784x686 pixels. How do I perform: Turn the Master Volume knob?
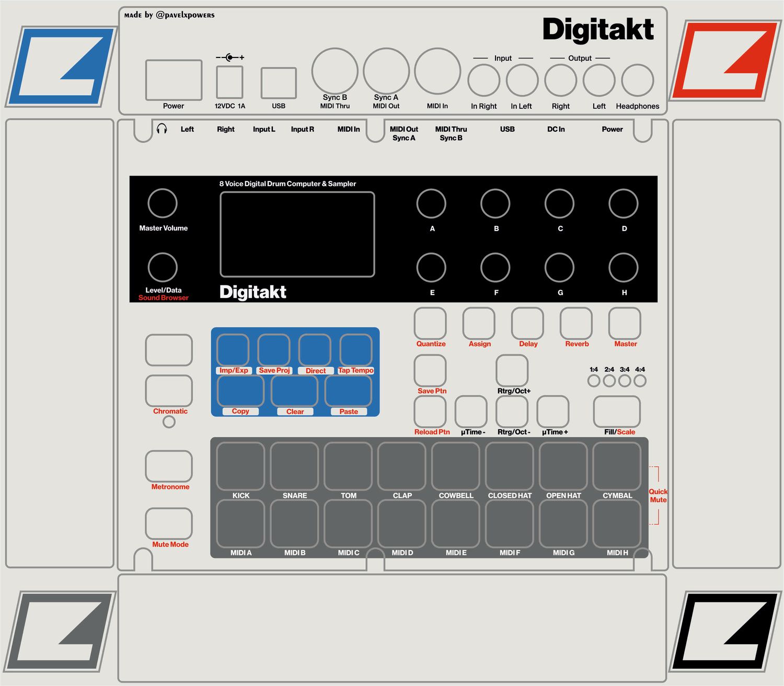coord(163,205)
